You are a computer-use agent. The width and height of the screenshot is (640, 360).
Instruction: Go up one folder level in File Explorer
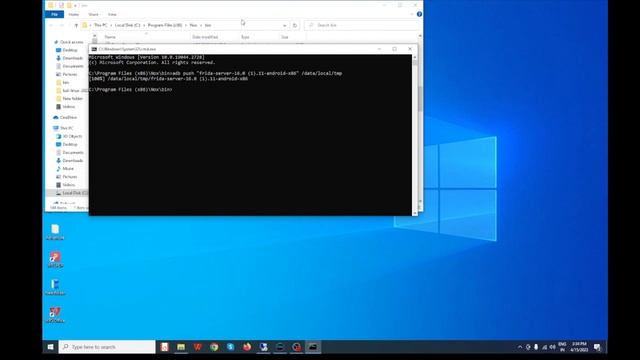click(76, 25)
